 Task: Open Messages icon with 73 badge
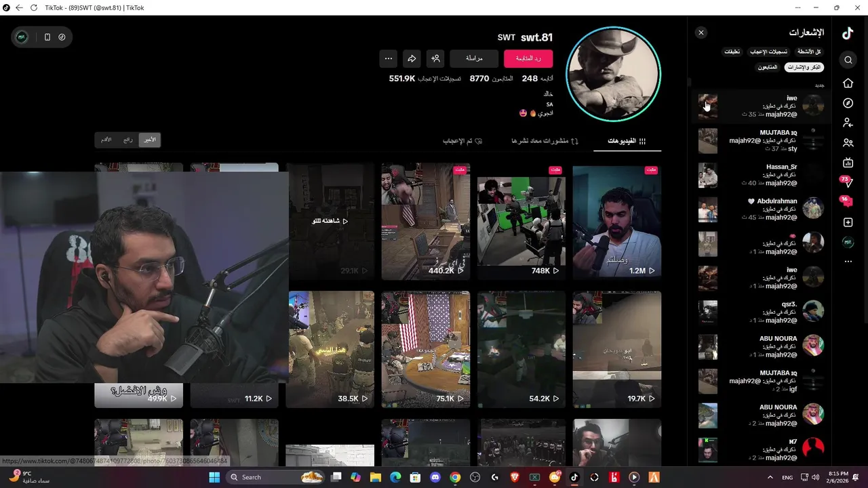tap(847, 182)
